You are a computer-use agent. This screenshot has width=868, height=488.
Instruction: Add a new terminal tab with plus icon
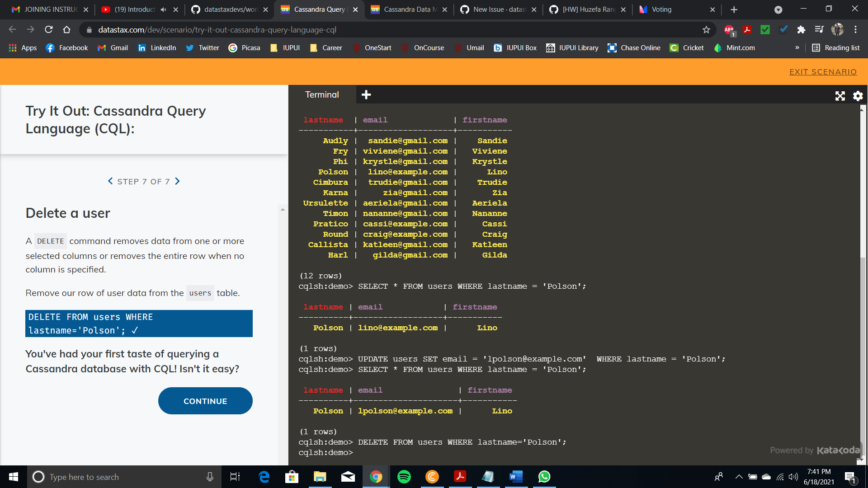pyautogui.click(x=366, y=94)
